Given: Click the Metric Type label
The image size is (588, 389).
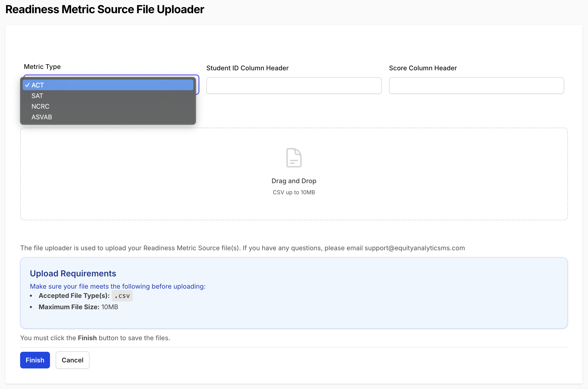Looking at the screenshot, I should [x=42, y=67].
